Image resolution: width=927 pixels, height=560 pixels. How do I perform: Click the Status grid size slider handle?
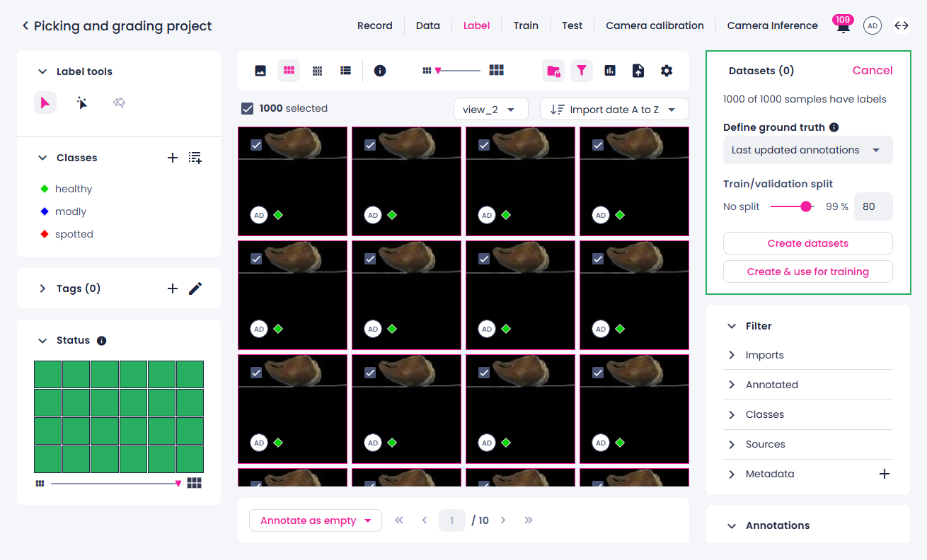click(x=178, y=484)
